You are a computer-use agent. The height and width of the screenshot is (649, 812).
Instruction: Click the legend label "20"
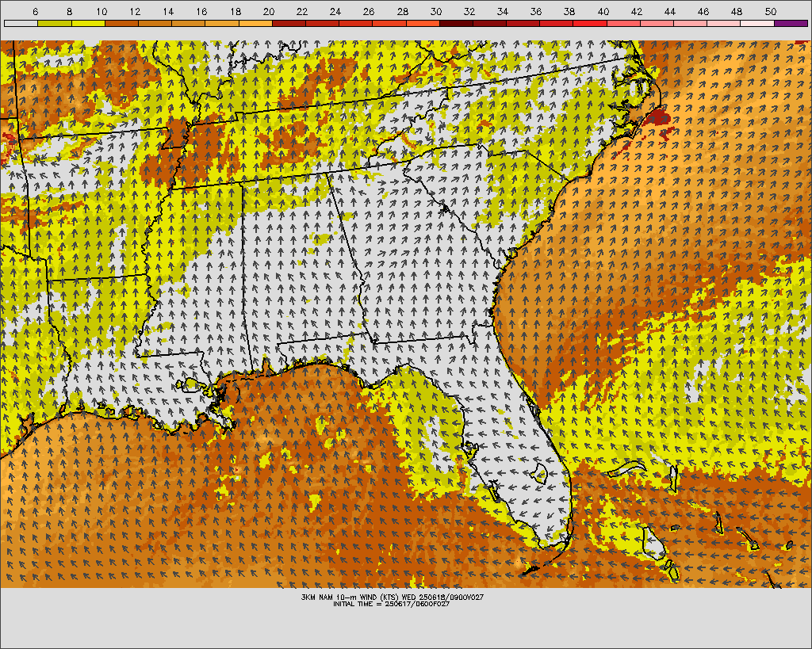pyautogui.click(x=269, y=11)
